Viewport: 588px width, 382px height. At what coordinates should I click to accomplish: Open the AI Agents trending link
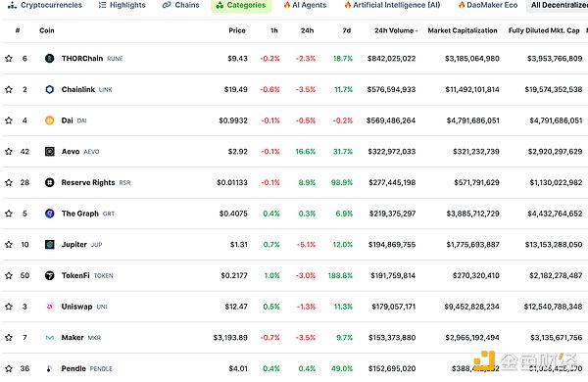pos(305,5)
